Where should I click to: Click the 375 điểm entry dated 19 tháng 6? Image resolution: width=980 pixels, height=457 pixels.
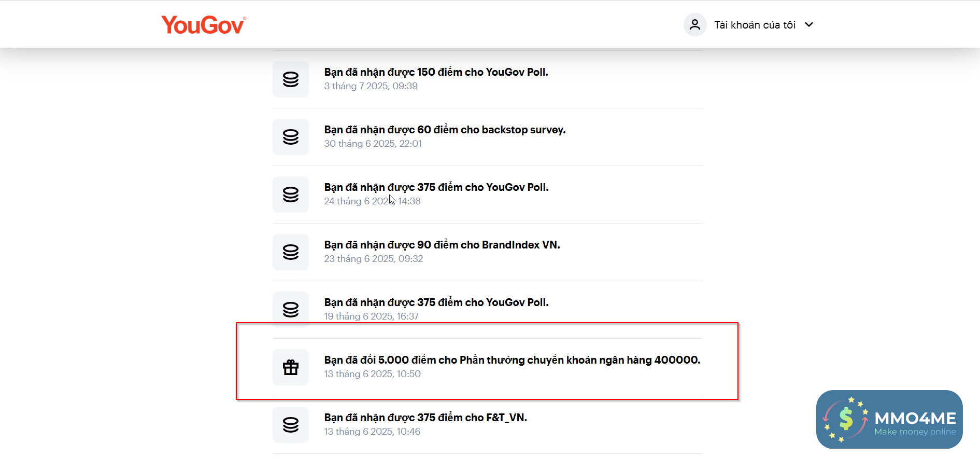436,302
